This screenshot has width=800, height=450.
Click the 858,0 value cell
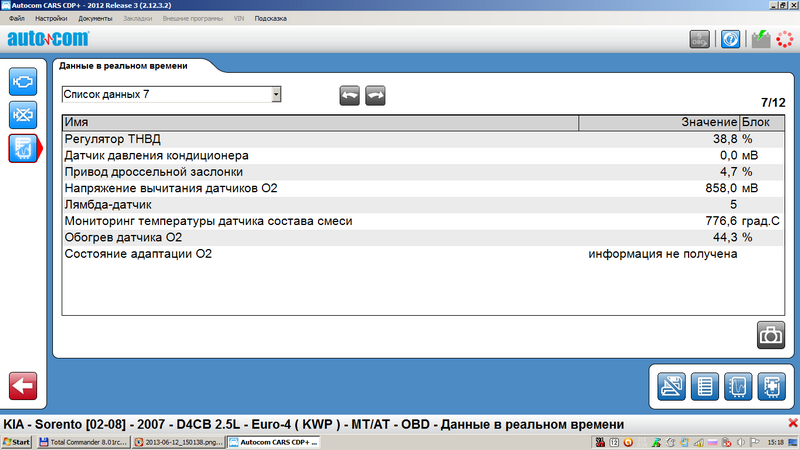coord(721,188)
